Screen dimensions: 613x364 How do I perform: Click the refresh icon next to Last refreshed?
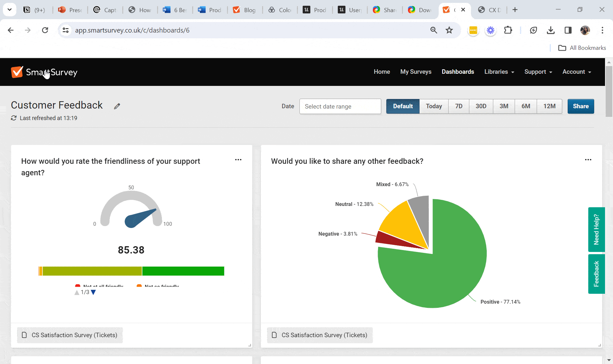(14, 118)
